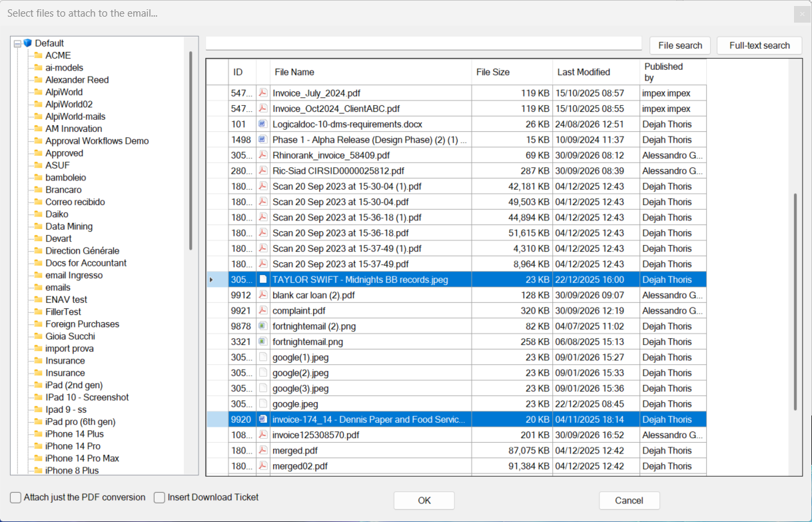
Task: Select the AM Innovation folder
Action: tap(73, 129)
